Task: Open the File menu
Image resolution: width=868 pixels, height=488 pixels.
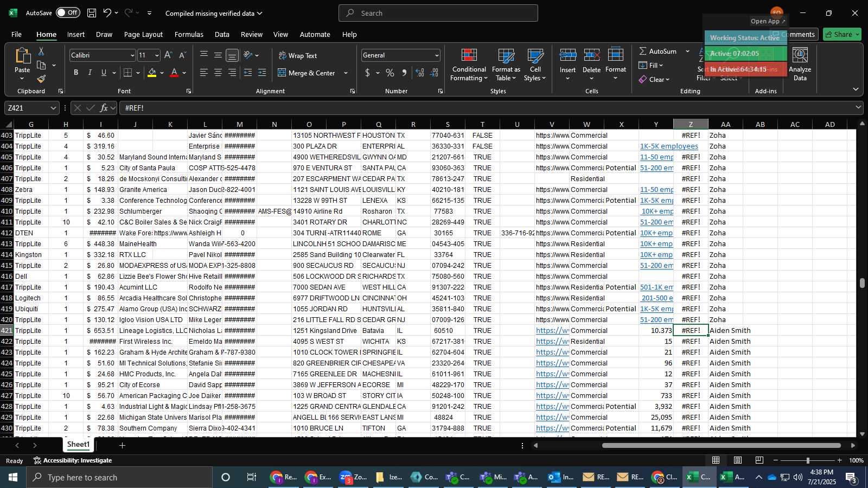Action: pyautogui.click(x=16, y=34)
